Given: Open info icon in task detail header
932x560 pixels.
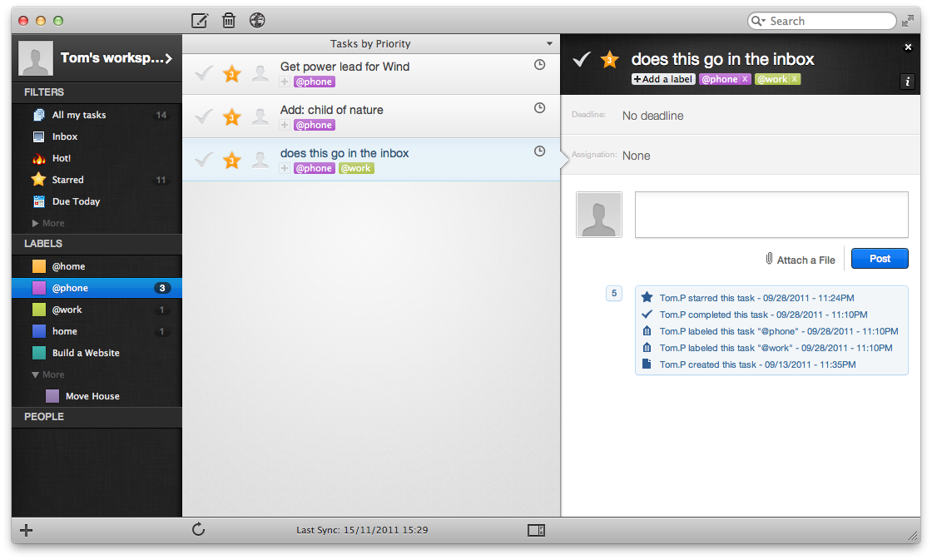Looking at the screenshot, I should point(907,82).
